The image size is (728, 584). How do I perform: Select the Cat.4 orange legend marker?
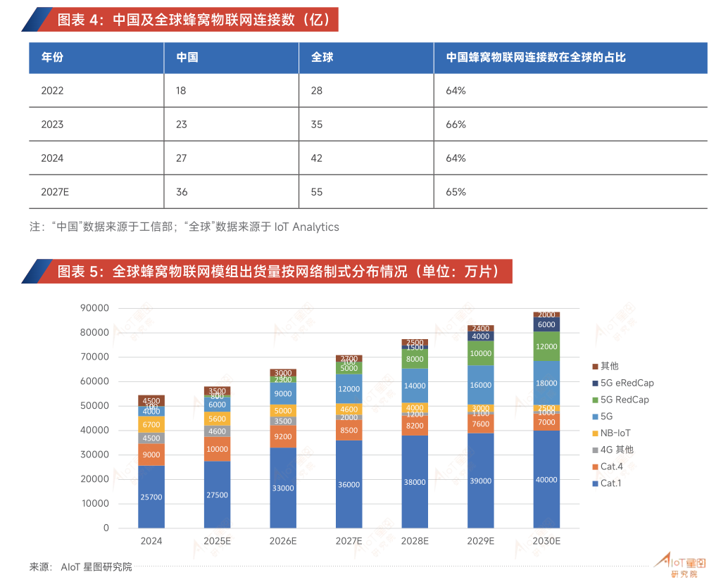[x=596, y=466]
